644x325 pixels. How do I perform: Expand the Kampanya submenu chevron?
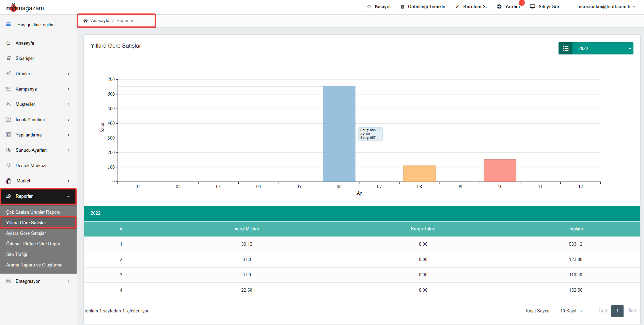68,89
